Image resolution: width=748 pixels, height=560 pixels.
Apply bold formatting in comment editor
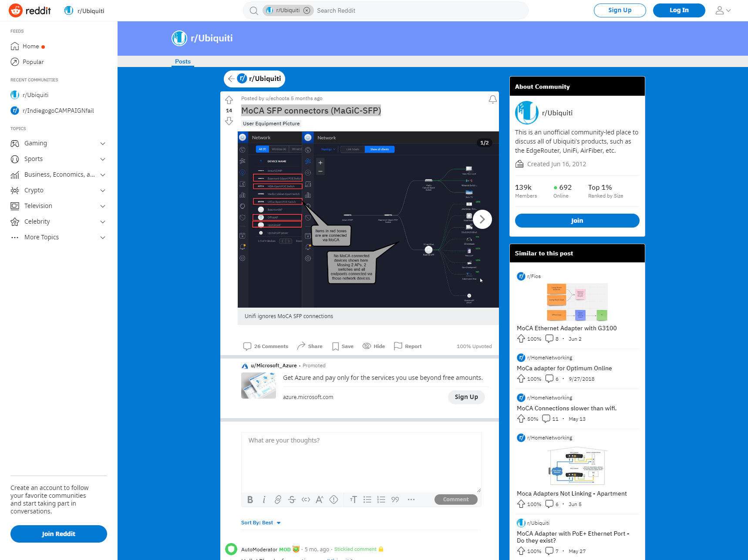250,500
